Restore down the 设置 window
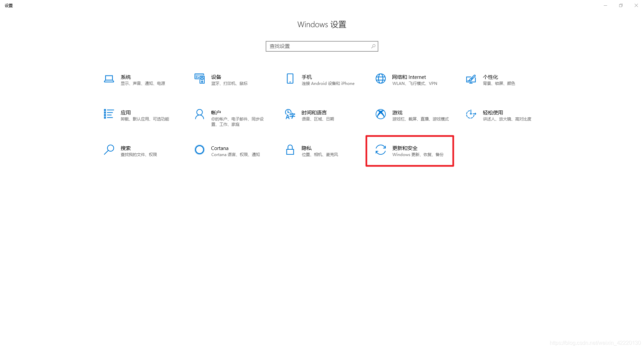This screenshot has width=644, height=349. pyautogui.click(x=621, y=5)
